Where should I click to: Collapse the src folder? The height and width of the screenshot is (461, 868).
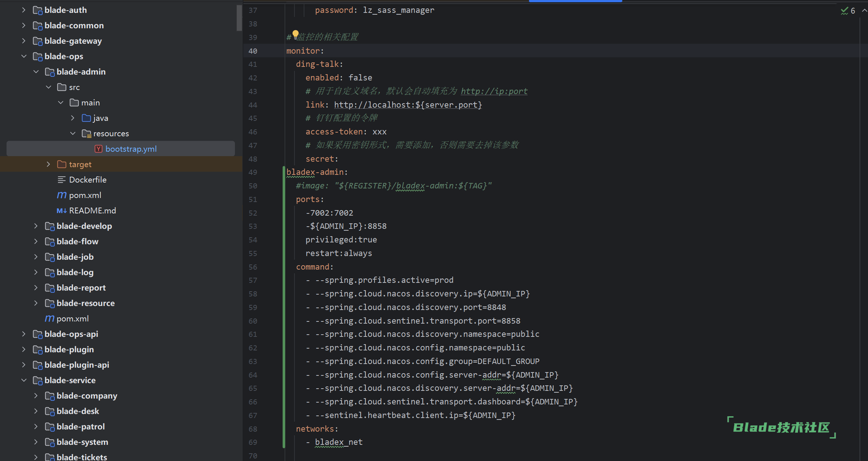pyautogui.click(x=48, y=87)
